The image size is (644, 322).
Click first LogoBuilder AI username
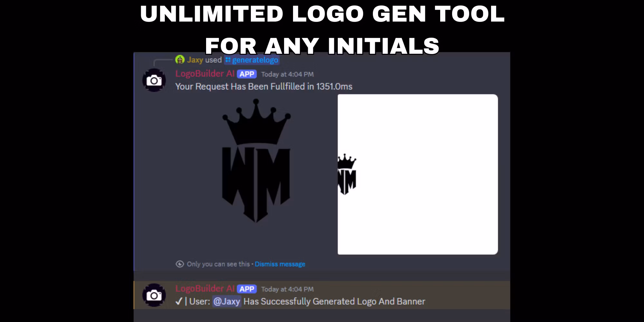(205, 74)
